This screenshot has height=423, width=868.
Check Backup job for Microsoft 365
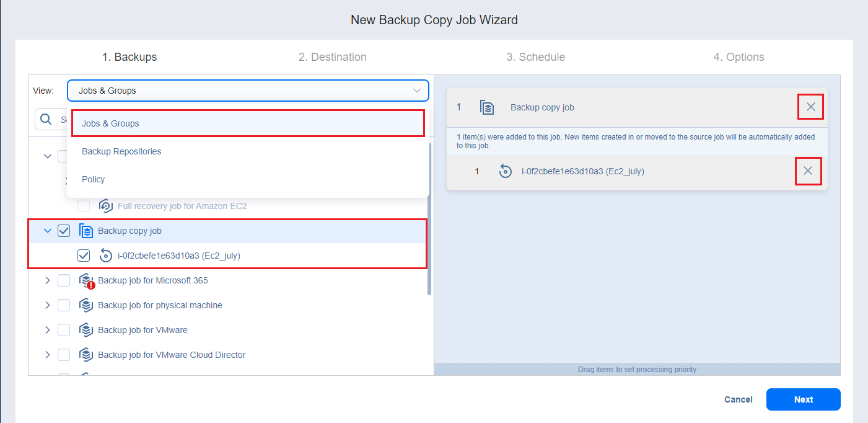[64, 280]
